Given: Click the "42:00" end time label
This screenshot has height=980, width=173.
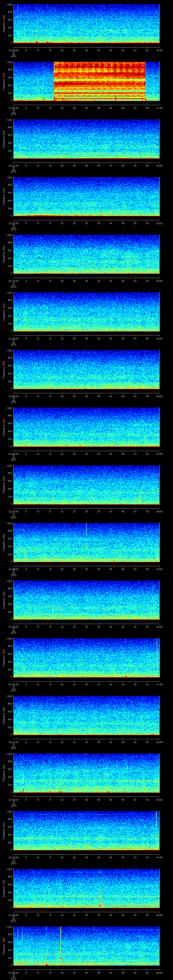Looking at the screenshot, I should point(160,742).
